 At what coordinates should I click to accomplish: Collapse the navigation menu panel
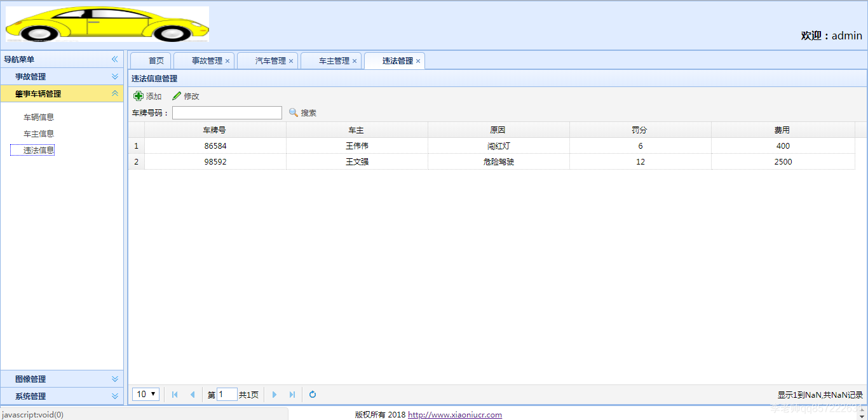[x=115, y=59]
